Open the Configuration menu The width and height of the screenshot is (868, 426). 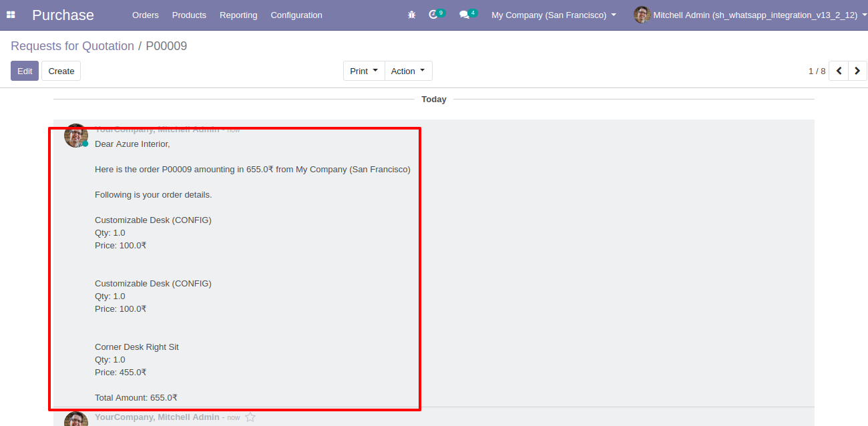click(x=296, y=15)
